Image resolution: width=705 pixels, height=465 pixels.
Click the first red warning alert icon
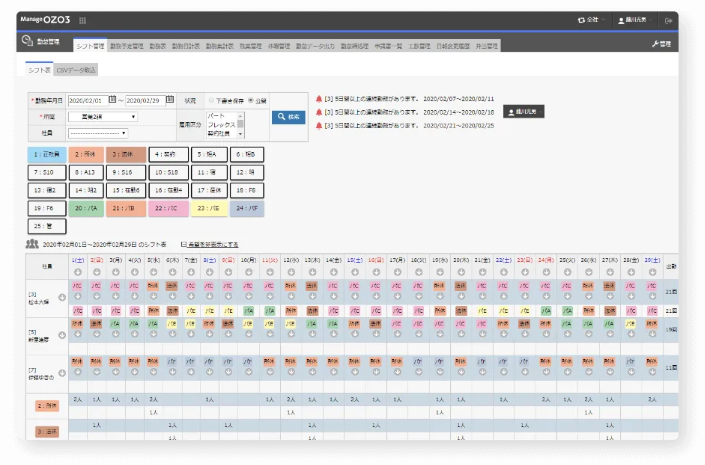coord(318,99)
